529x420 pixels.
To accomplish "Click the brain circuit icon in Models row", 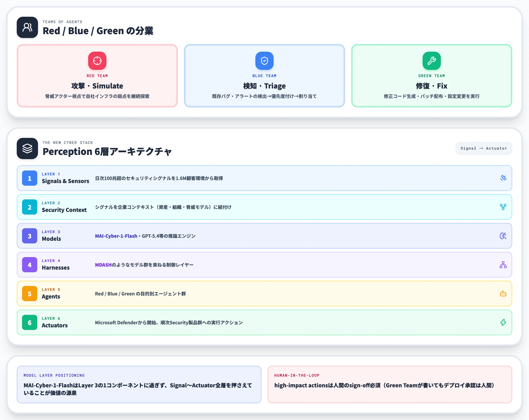I will coord(503,236).
